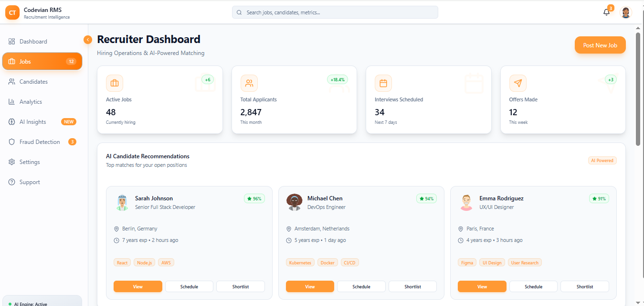This screenshot has height=306, width=644.
Task: Open AI Insights in the sidebar
Action: [32, 122]
